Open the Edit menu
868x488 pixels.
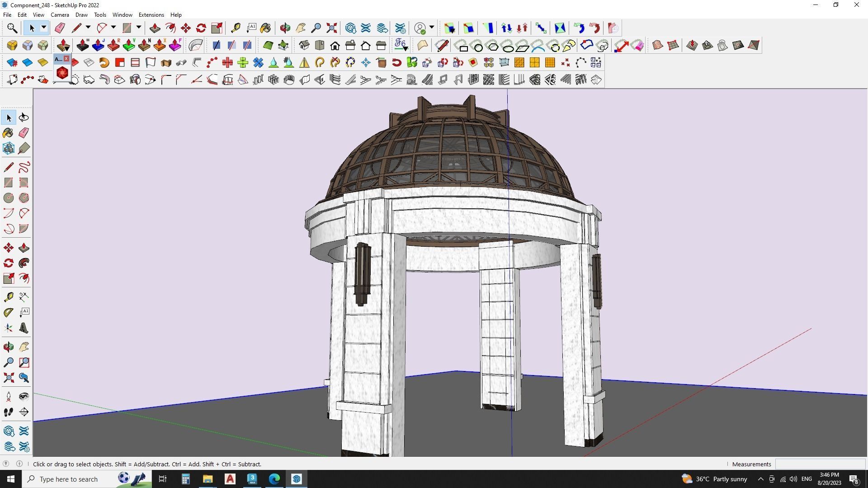click(x=22, y=14)
